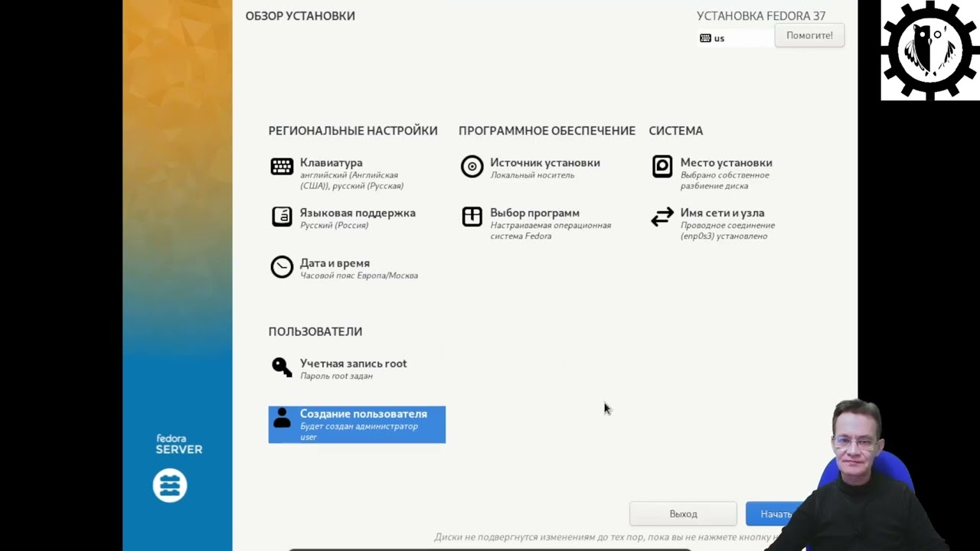
Task: Click the key icon for Учетная запись root
Action: coord(282,367)
